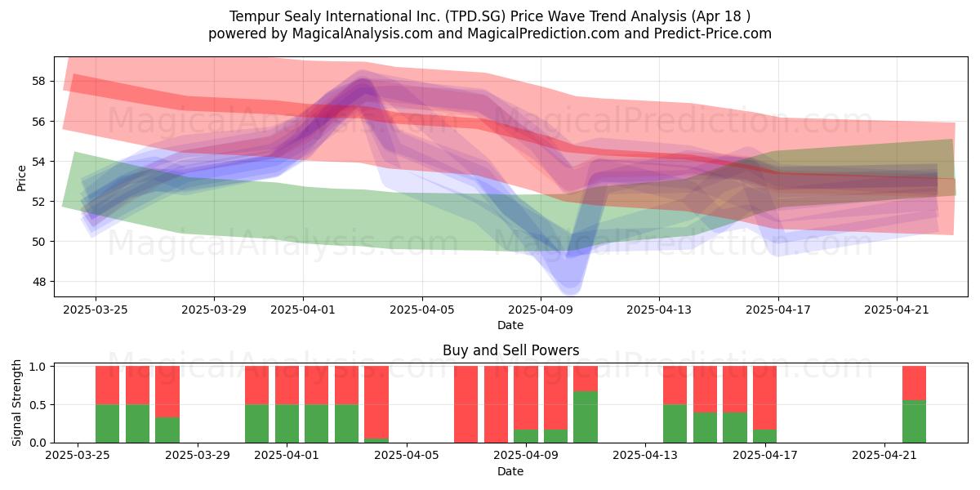
Task: Click the 'powered by MagicalAnalysis.com' subtitle line
Action: (x=490, y=33)
